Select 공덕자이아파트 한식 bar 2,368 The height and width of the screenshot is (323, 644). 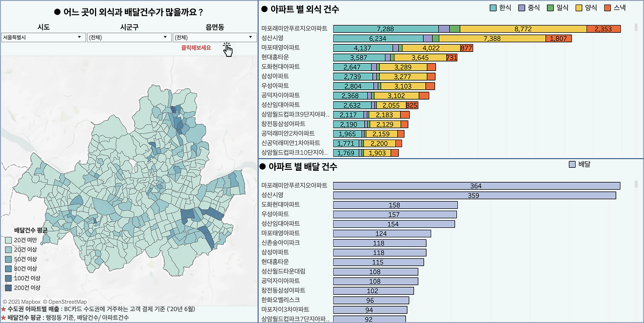(351, 95)
